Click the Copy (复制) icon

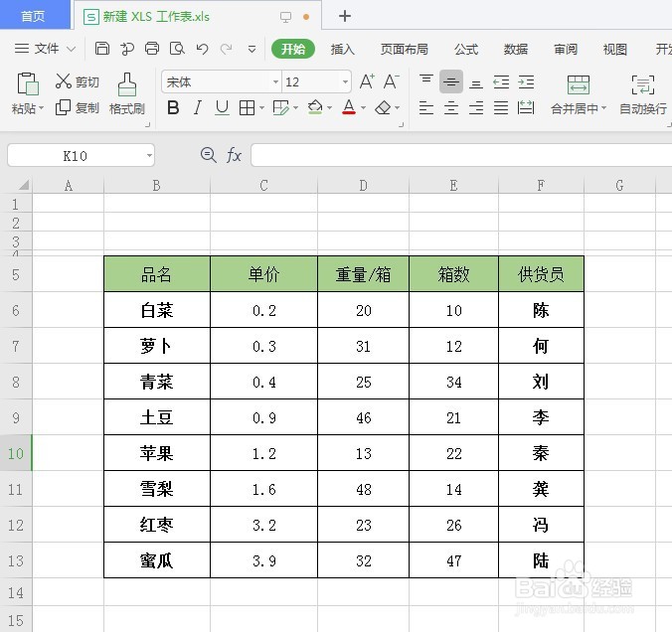coord(63,107)
